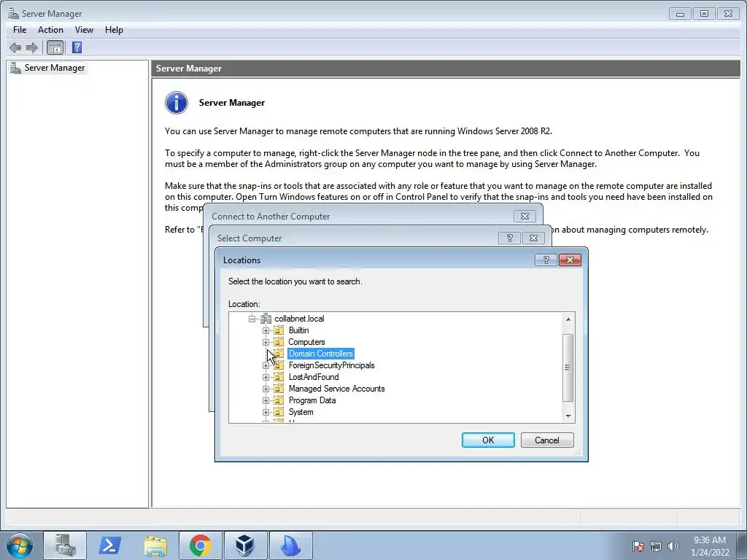The width and height of the screenshot is (747, 560).
Task: Click the Select Computer dialog help button
Action: click(x=509, y=238)
